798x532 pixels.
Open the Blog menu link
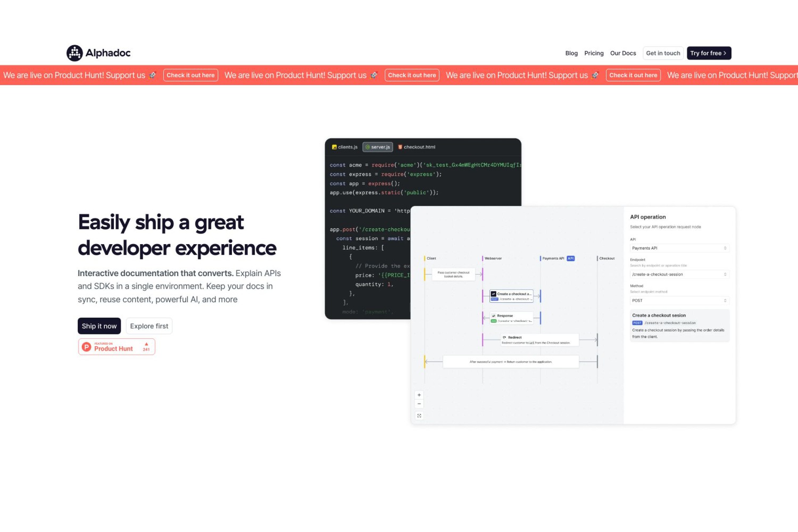coord(571,53)
